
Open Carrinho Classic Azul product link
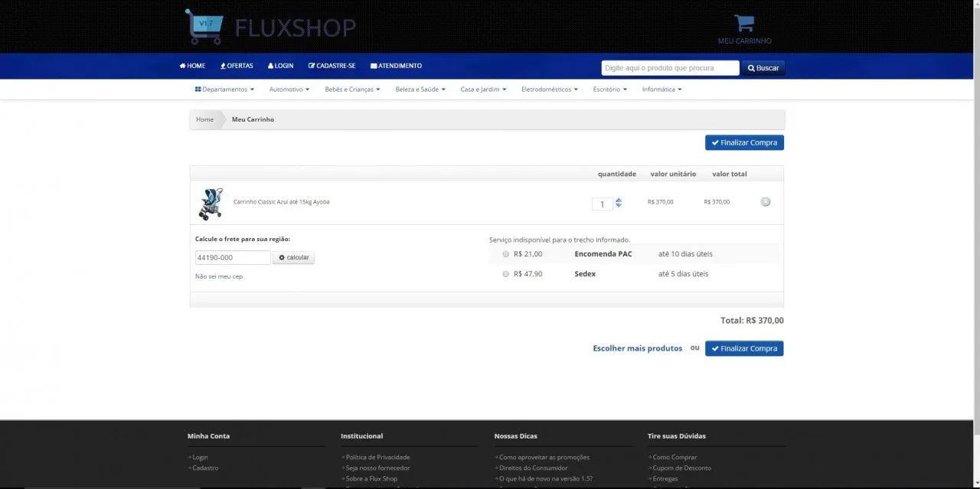[x=281, y=202]
